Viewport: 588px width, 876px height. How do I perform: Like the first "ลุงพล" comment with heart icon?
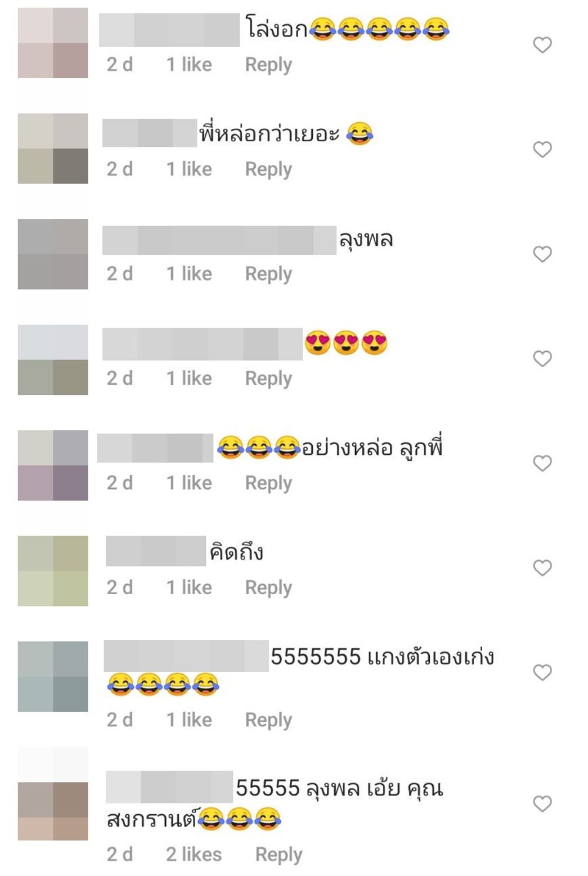(542, 254)
